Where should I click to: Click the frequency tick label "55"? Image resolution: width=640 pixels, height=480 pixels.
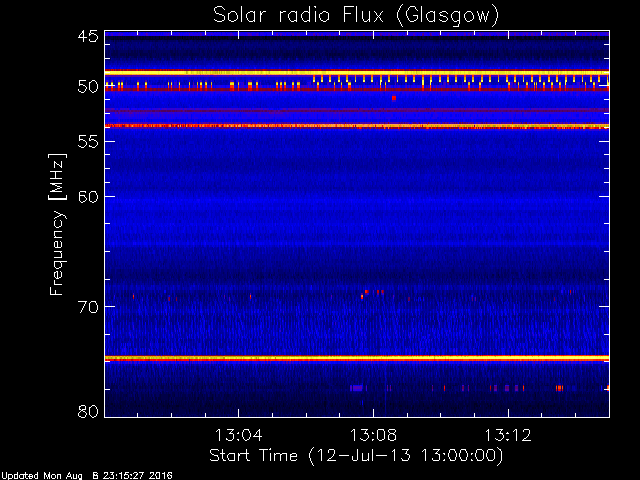(88, 142)
